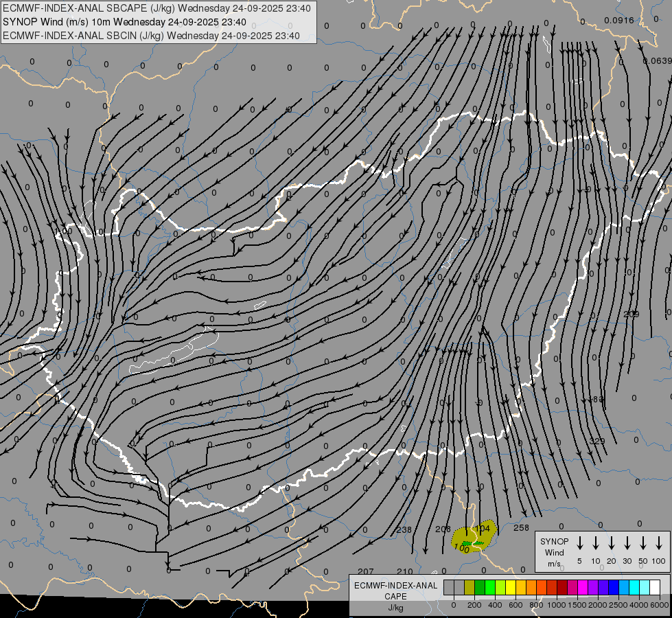Click the 10 m/s wind arrow in legend
The image size is (672, 618).
pyautogui.click(x=596, y=543)
